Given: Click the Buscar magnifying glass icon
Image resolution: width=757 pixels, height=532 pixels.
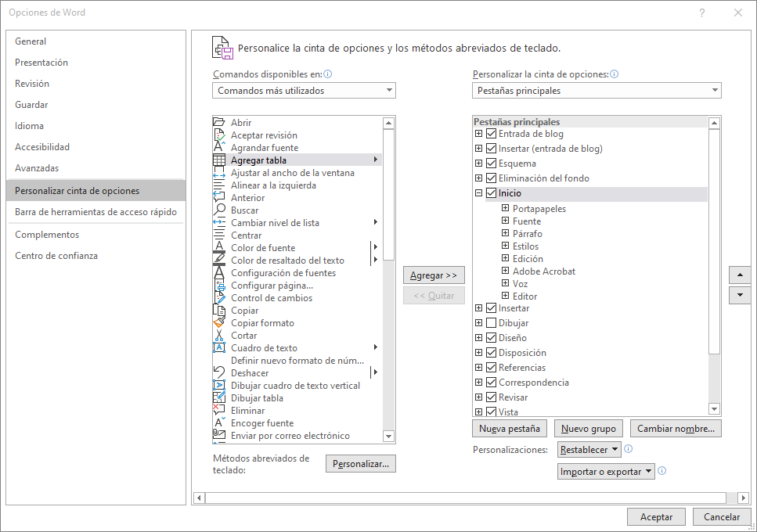Looking at the screenshot, I should pyautogui.click(x=220, y=210).
